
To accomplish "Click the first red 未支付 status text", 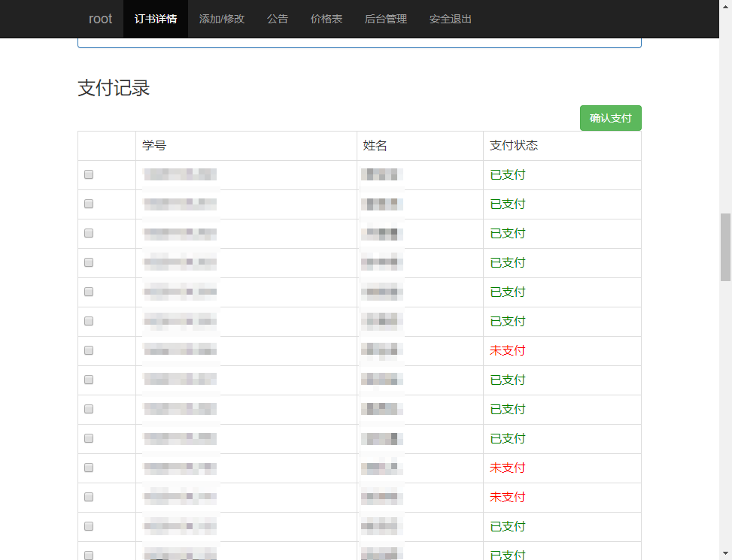I will coord(508,350).
